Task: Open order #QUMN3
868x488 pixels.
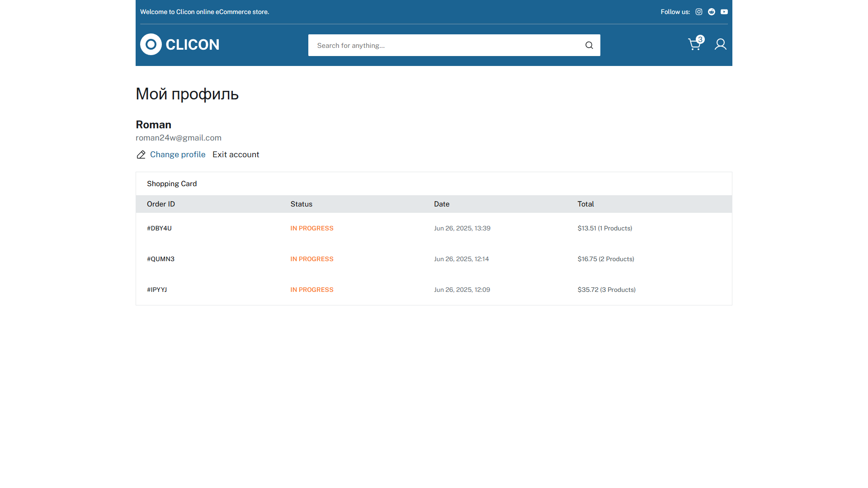Action: click(x=160, y=259)
